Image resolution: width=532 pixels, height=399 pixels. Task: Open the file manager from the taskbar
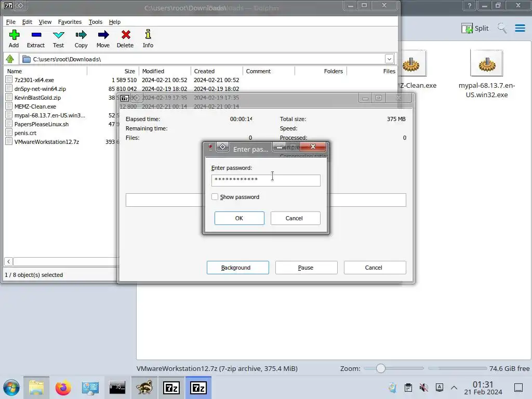click(36, 388)
